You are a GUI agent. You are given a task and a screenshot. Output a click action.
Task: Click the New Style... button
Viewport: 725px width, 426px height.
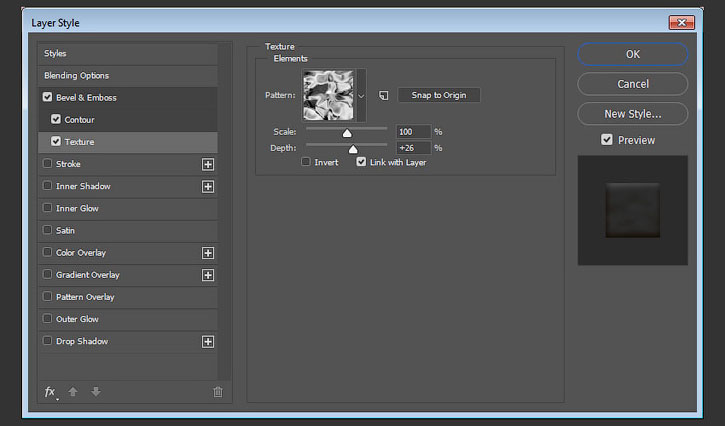point(632,114)
